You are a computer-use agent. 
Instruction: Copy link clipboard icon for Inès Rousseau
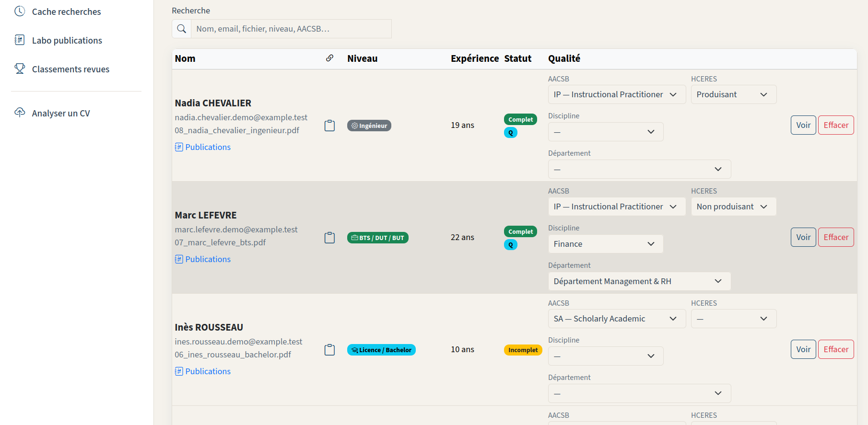(329, 350)
